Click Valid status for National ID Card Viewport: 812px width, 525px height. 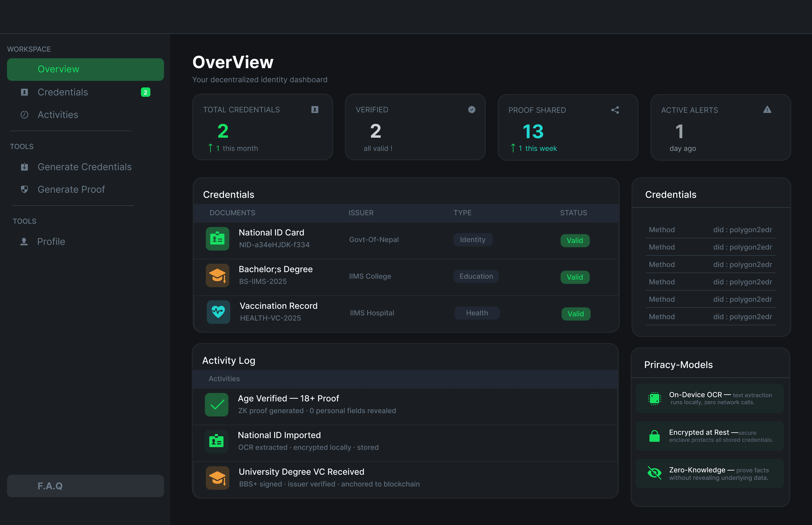tap(575, 241)
